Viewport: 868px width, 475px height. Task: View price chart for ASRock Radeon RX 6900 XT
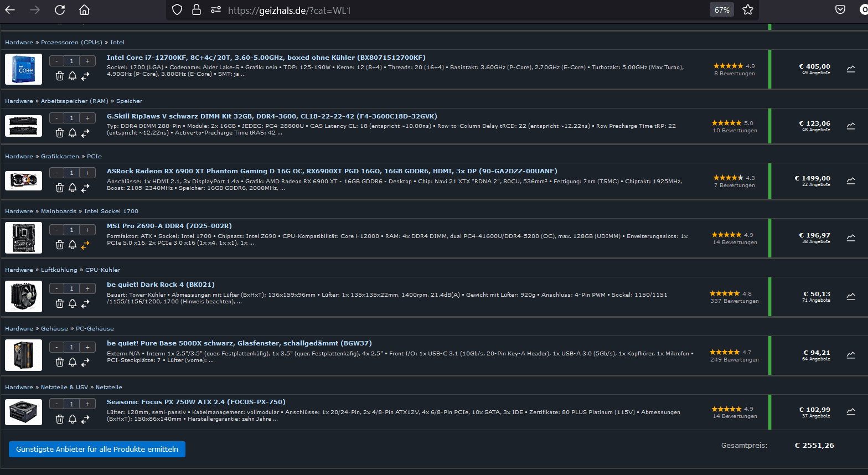click(x=851, y=181)
